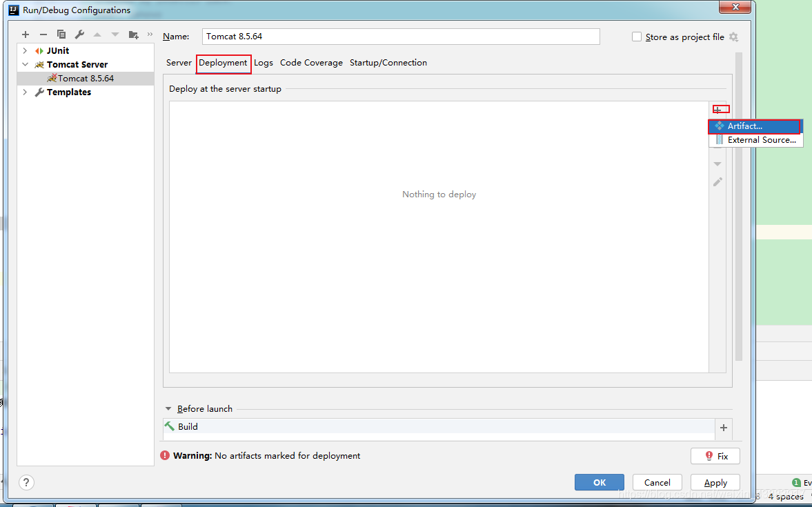Show more toolbar actions chevrons
This screenshot has height=507, width=812.
(x=150, y=34)
